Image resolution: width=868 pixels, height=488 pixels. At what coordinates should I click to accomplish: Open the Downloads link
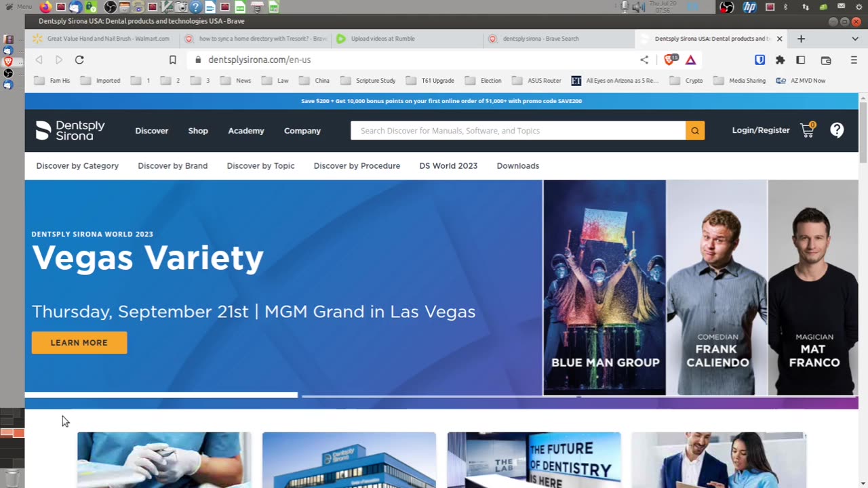coord(518,165)
